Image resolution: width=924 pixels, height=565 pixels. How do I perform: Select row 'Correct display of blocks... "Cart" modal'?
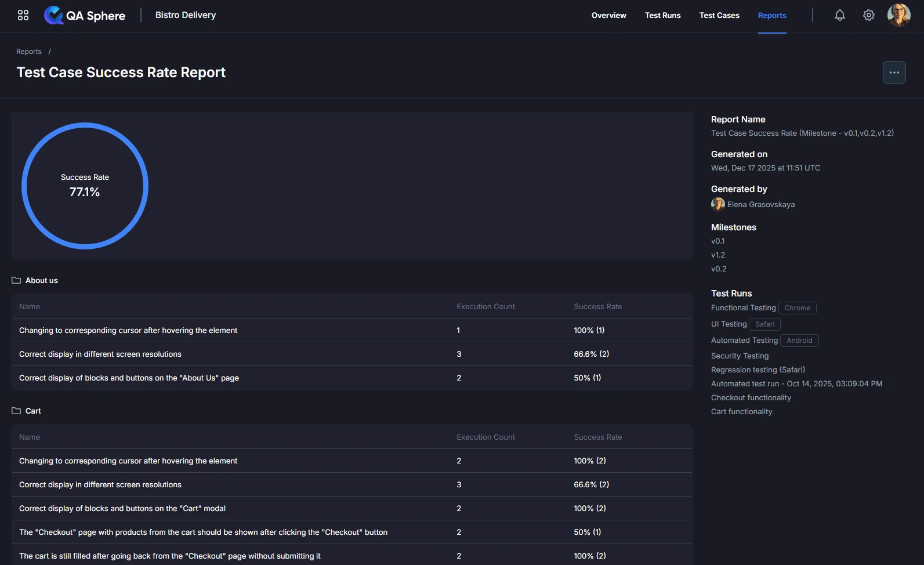(x=352, y=508)
